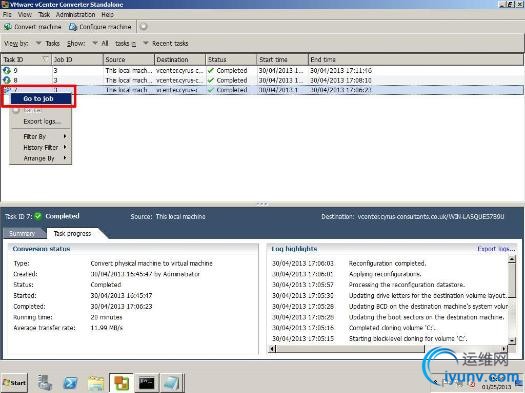The image size is (525, 393).
Task: Expand the Arrange By submenu
Action: click(x=41, y=158)
